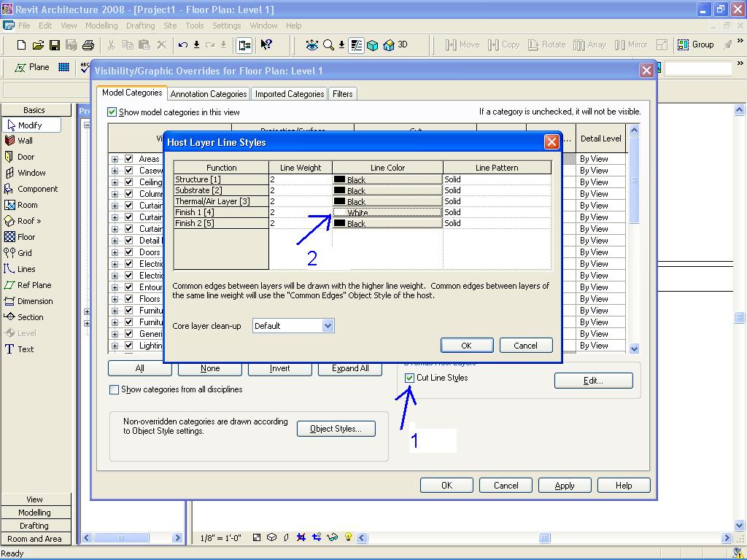This screenshot has width=747, height=560.
Task: Expand the Detail Items category row
Action: click(x=115, y=241)
